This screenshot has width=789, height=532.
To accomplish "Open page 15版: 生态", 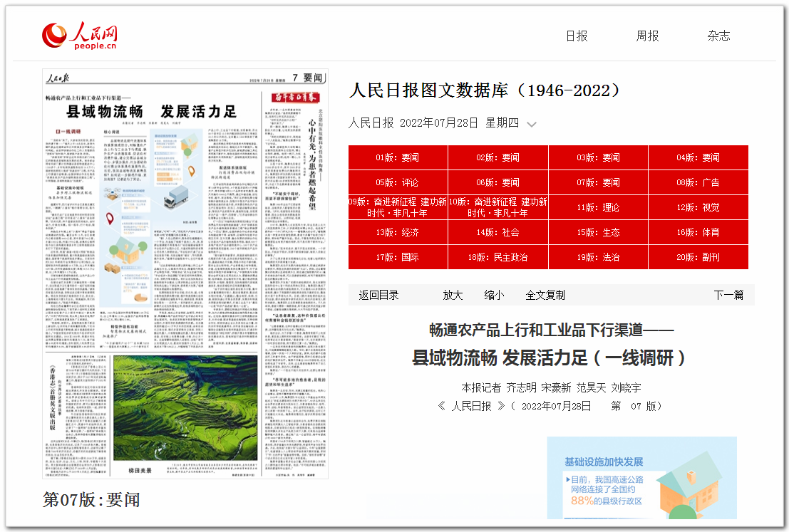I will tap(598, 232).
